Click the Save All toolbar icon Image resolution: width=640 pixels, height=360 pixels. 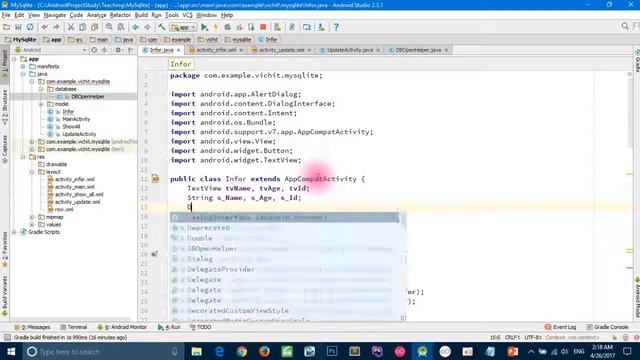pos(18,27)
